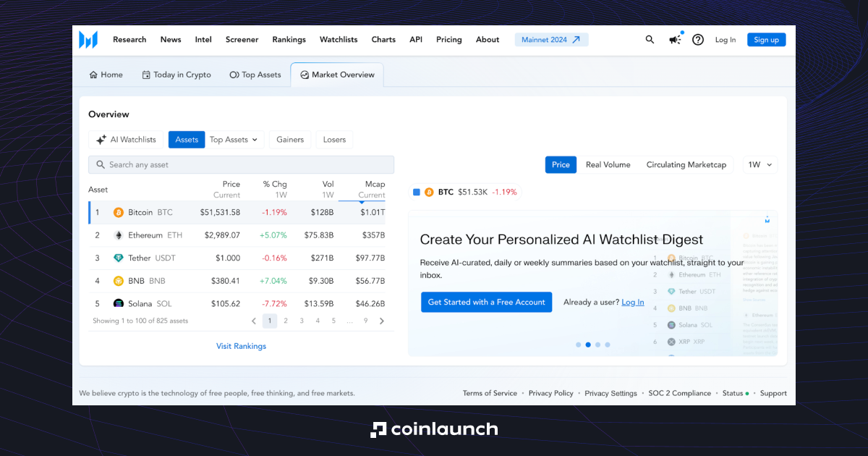868x456 pixels.
Task: Switch to the Market Overview tab
Action: coord(337,75)
